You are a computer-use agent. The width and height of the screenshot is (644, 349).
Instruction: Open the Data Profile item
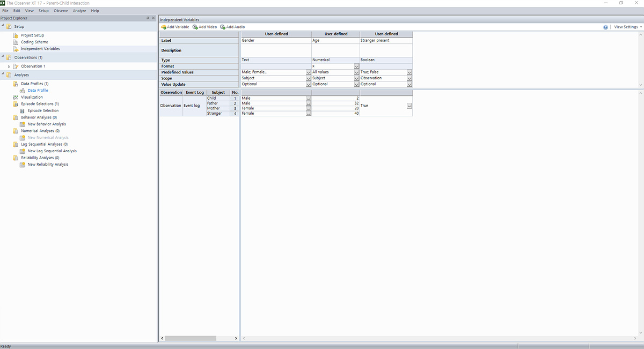pyautogui.click(x=38, y=91)
